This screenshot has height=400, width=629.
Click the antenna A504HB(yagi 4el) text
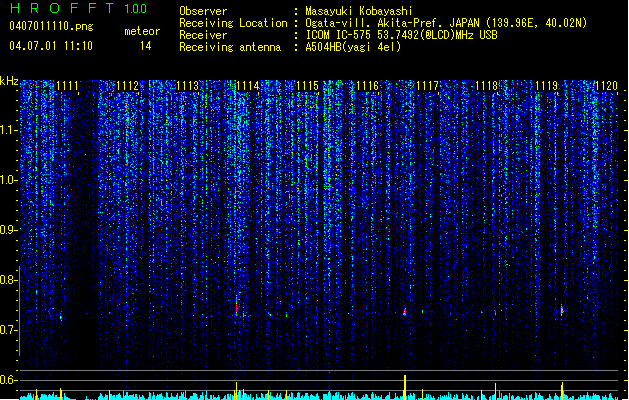353,47
